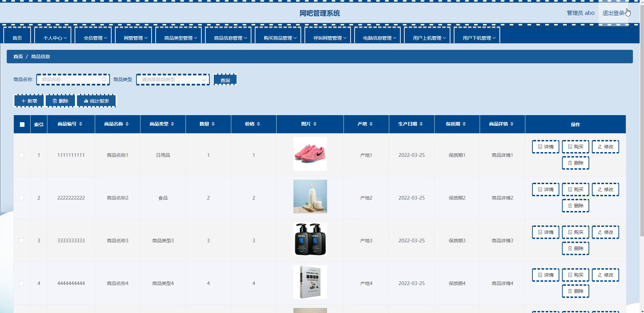This screenshot has width=644, height=313.
Task: Open the pink sneaker product image
Action: pos(310,154)
